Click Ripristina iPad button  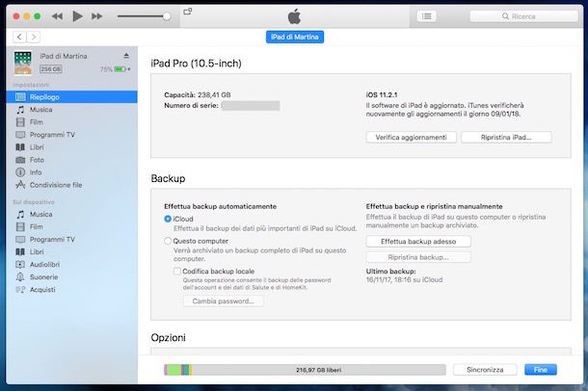506,138
